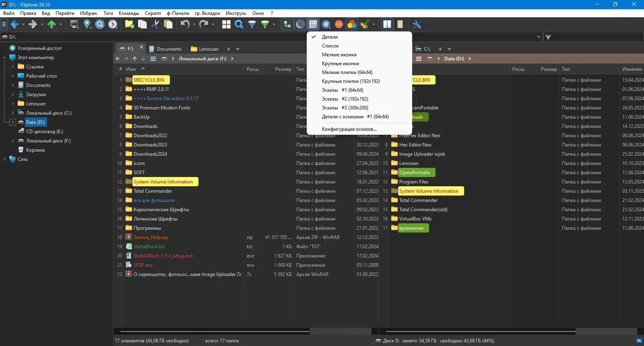644x346 pixels.
Task: Select Total Commander(old) folder in right pane
Action: point(423,210)
